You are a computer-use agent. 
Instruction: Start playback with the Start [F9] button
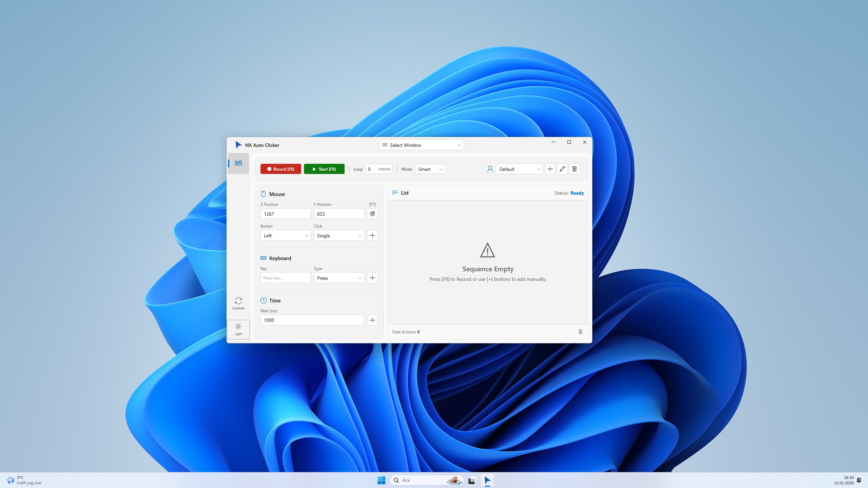click(324, 169)
